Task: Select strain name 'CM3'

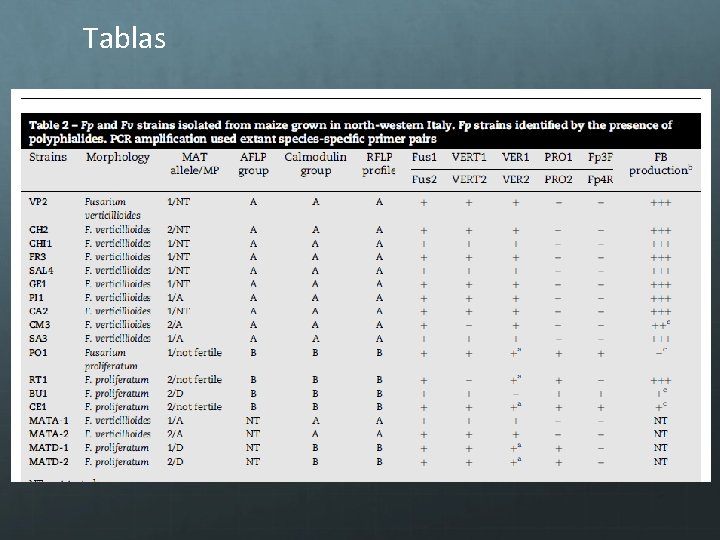Action: pos(39,325)
